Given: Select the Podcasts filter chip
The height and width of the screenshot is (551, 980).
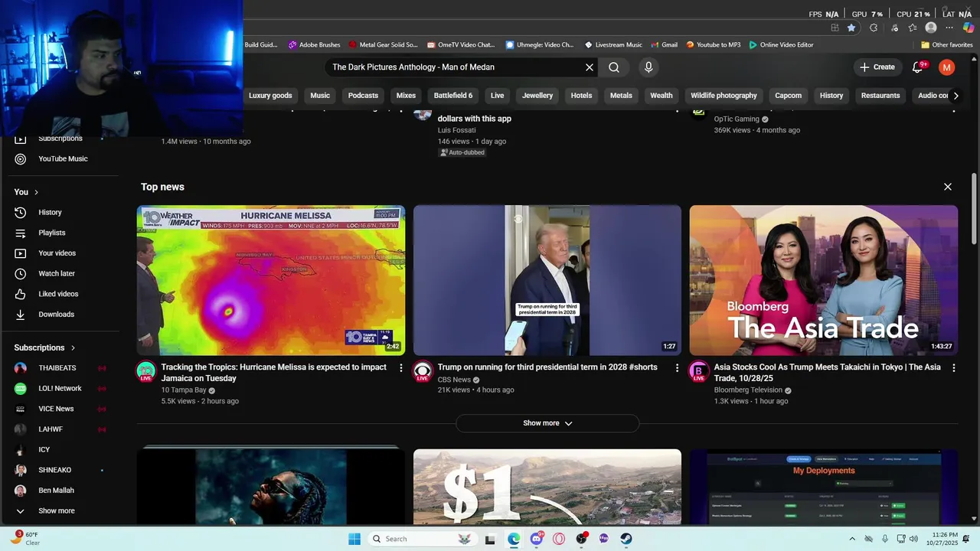Looking at the screenshot, I should (363, 96).
